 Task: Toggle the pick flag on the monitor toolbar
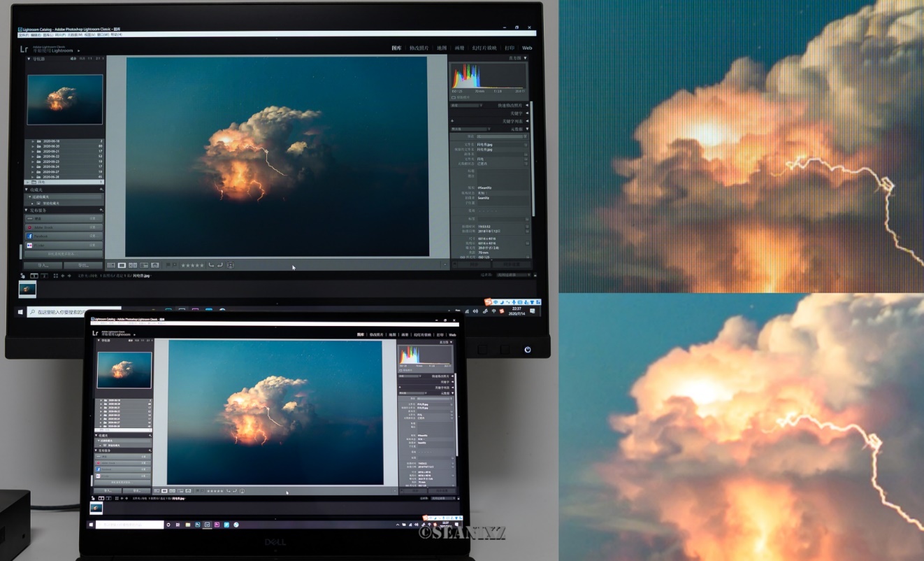pyautogui.click(x=168, y=265)
